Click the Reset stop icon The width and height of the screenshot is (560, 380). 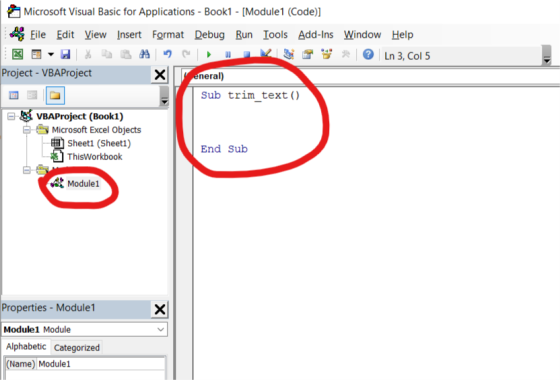pyautogui.click(x=246, y=55)
